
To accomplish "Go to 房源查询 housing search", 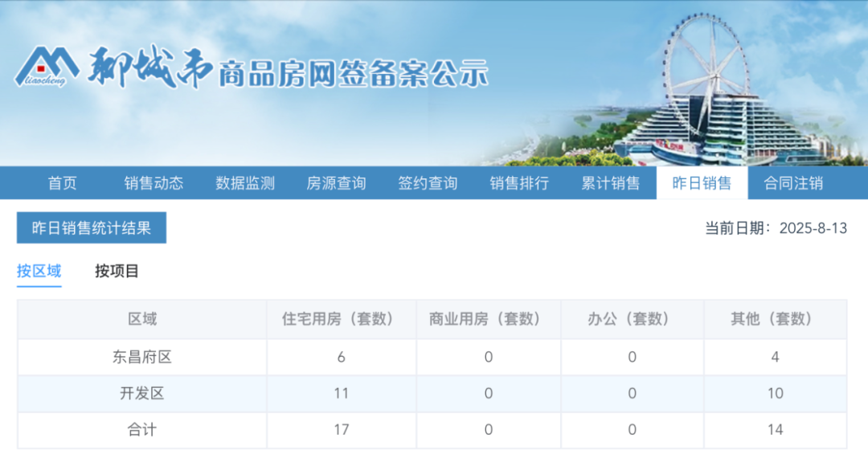I will [335, 183].
